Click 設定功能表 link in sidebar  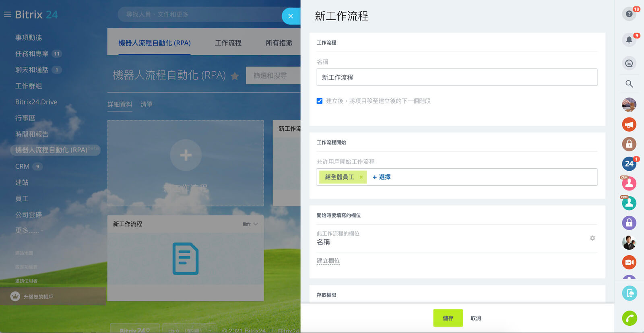click(26, 267)
